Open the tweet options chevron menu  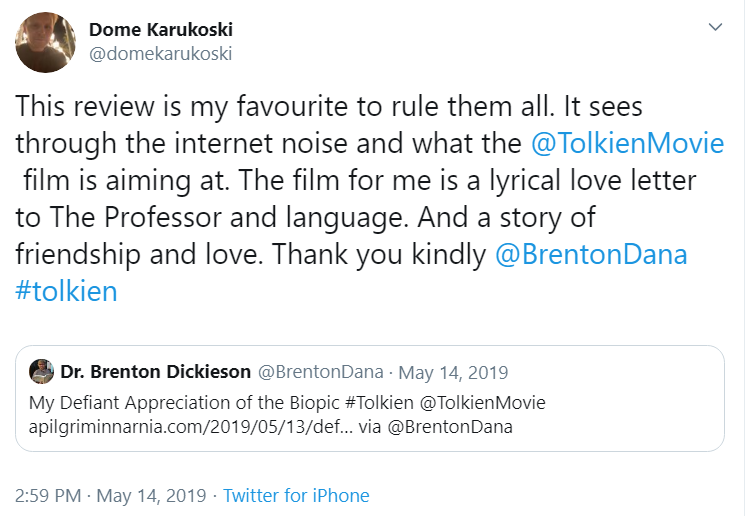pos(714,27)
